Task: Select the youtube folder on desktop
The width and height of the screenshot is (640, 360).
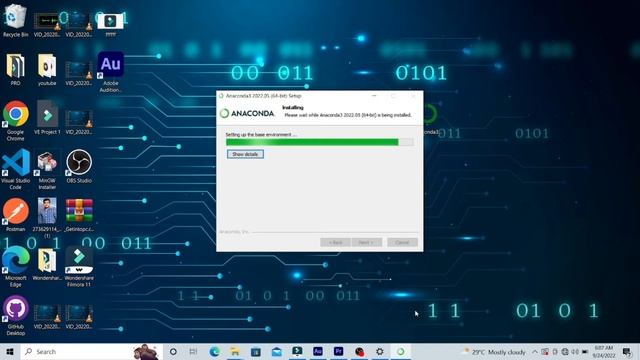Action: pyautogui.click(x=47, y=69)
